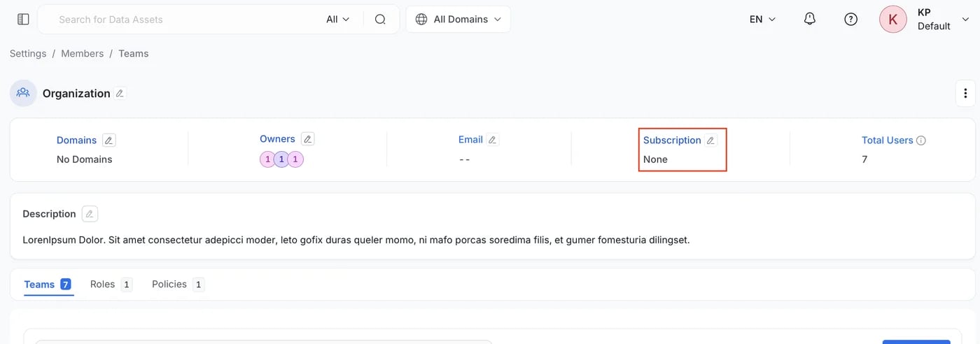Open the All search filter dropdown
Image resolution: width=980 pixels, height=344 pixels.
coord(337,20)
